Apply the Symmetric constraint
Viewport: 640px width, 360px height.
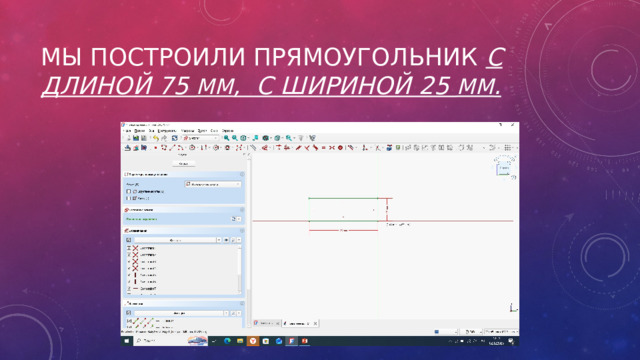(x=332, y=148)
